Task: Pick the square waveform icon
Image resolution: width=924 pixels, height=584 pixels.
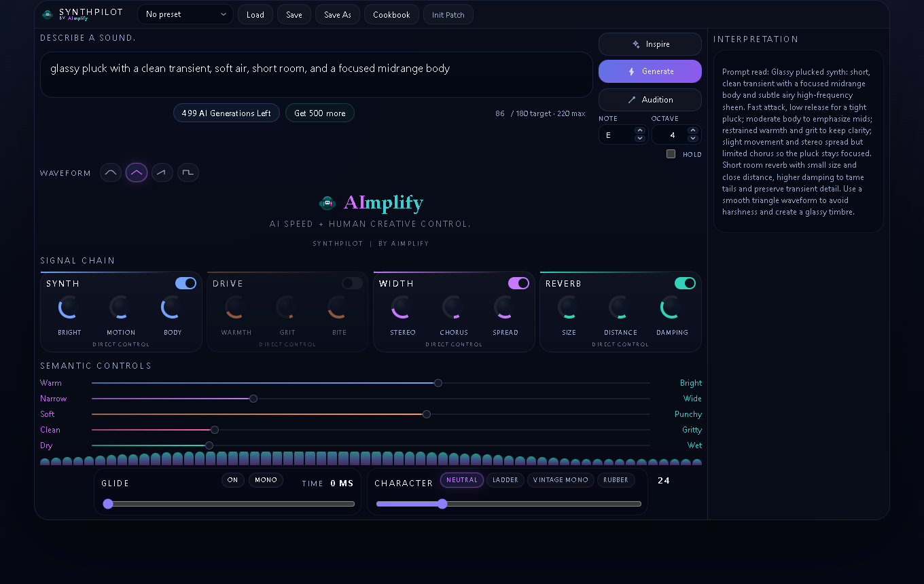Action: tap(188, 172)
